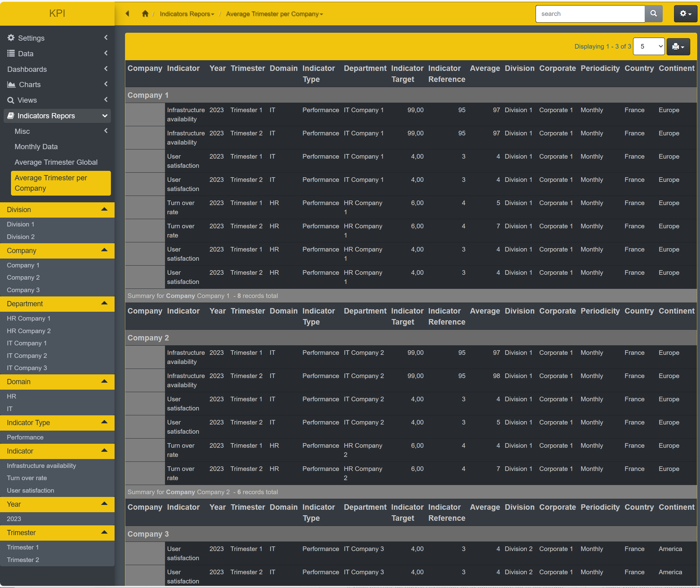Open Indicators Repors breadcrumb dropdown
The width and height of the screenshot is (700, 588).
click(x=187, y=14)
